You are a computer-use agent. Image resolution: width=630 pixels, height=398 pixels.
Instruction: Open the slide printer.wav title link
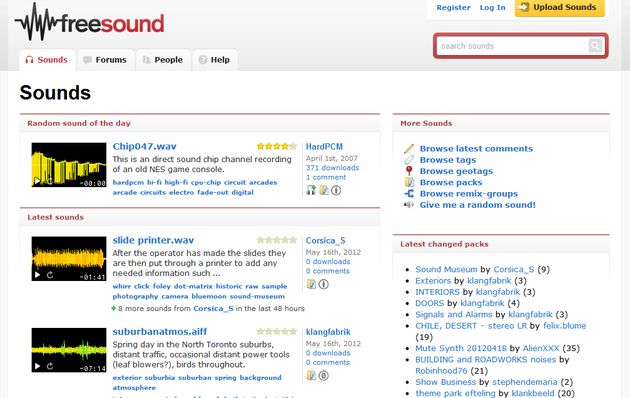point(153,240)
